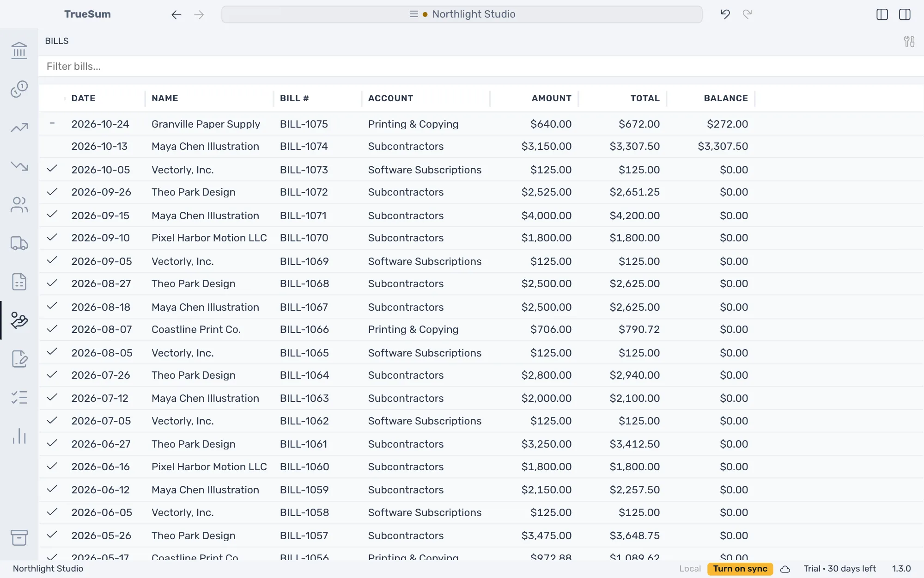Open the delivery truck vendors icon
The height and width of the screenshot is (578, 924).
click(19, 243)
